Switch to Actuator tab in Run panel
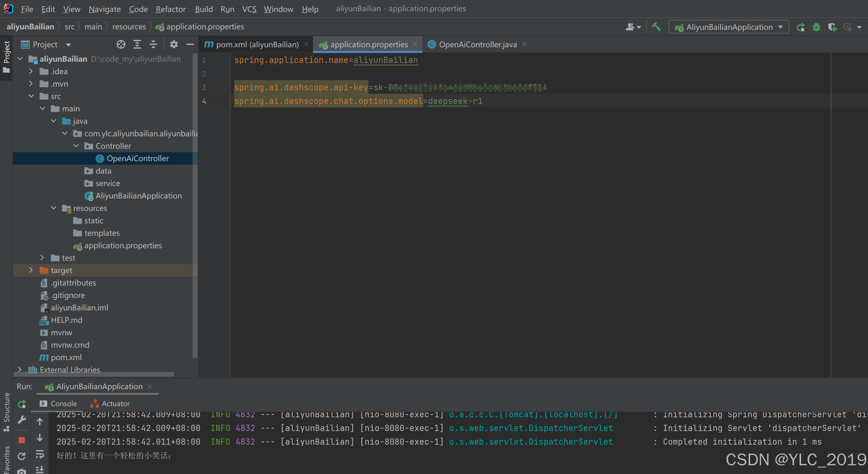Image resolution: width=868 pixels, height=474 pixels. [x=115, y=404]
